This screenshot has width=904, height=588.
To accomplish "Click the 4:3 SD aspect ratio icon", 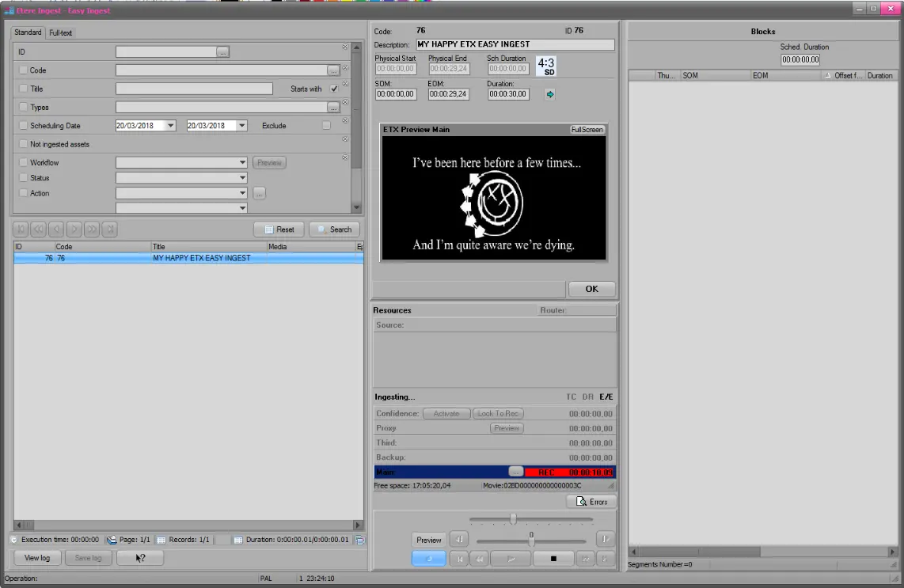I will point(546,66).
